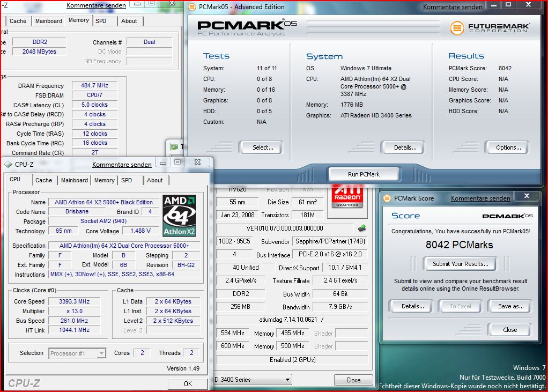The image size is (548, 392).
Task: Click Select... button under Tests
Action: [x=263, y=147]
